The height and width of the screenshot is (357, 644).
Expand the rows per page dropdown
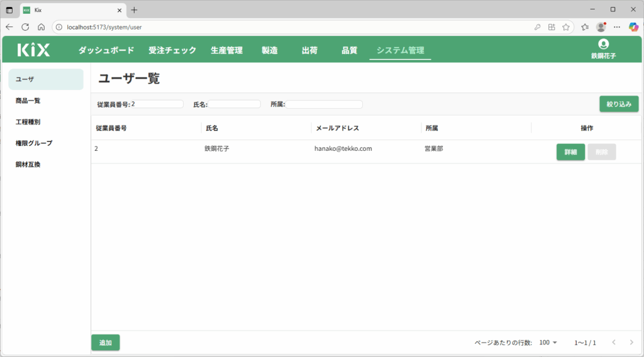pos(548,343)
